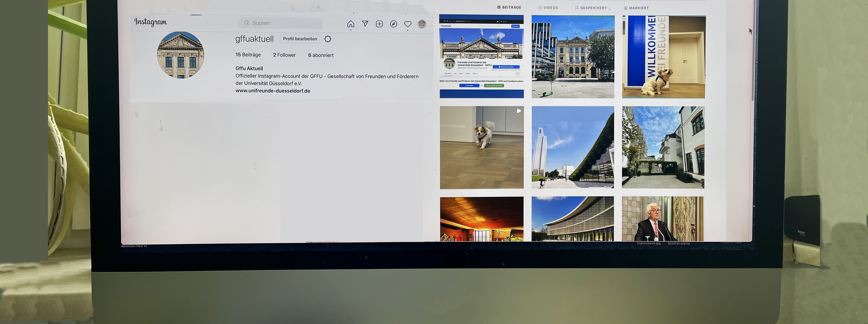Open the running dog video post
Screen dimensions: 868x324
[482, 148]
